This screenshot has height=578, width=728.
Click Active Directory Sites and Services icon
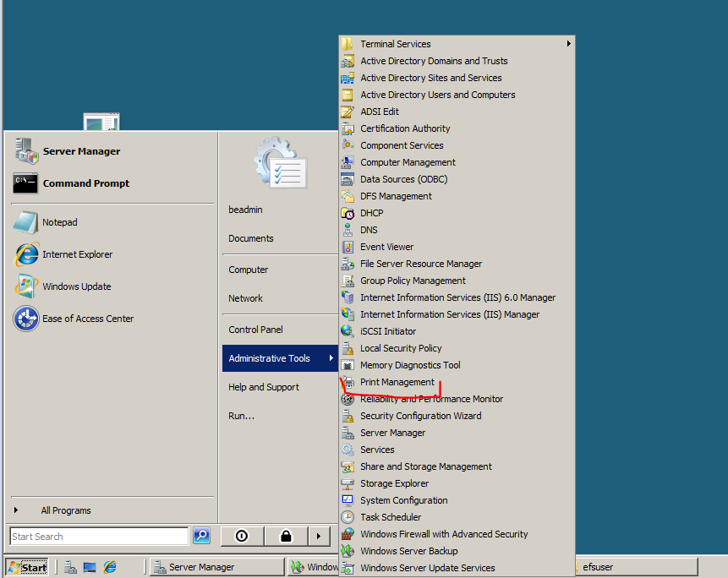(348, 78)
